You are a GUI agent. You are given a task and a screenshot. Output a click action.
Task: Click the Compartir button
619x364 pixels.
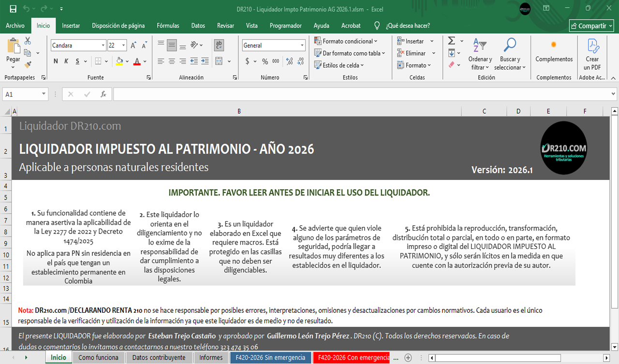tap(592, 26)
